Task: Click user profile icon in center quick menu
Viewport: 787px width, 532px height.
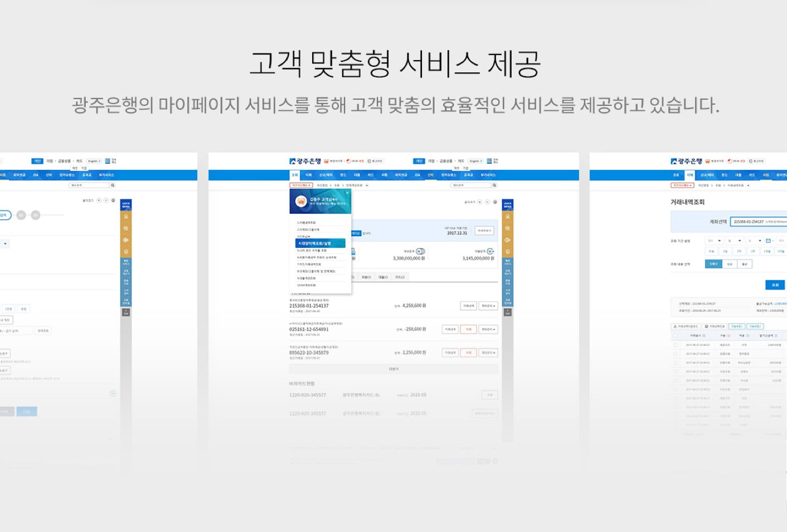Action: click(x=507, y=217)
